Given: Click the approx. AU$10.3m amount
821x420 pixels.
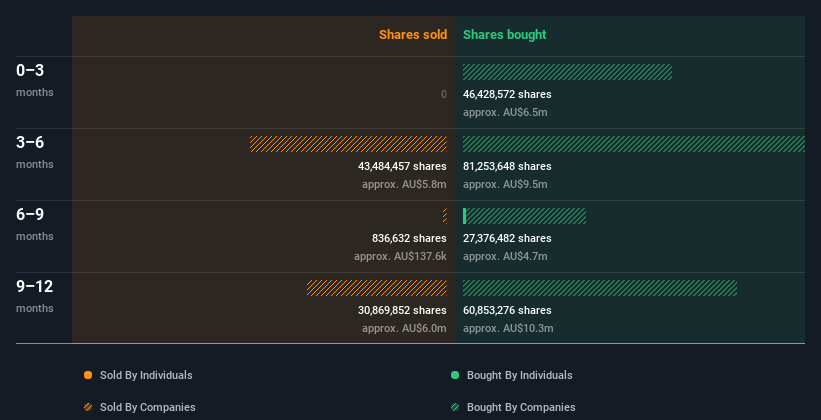Looking at the screenshot, I should [508, 328].
